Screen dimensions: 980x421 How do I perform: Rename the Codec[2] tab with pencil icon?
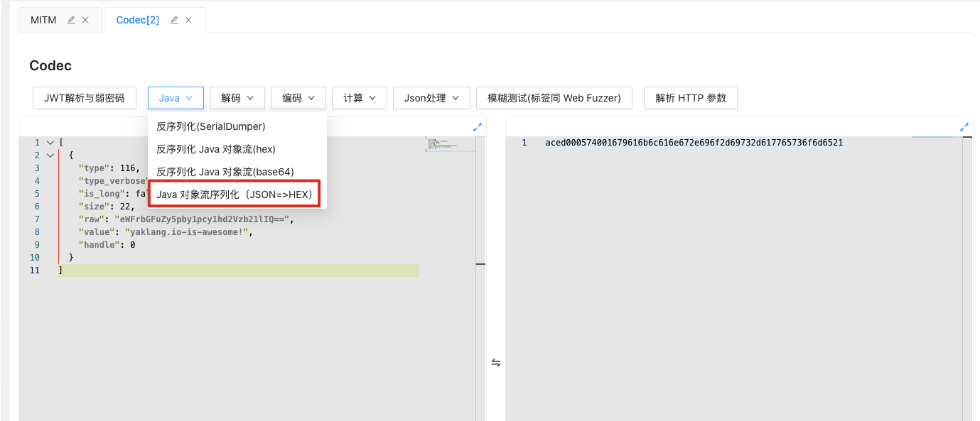pyautogui.click(x=174, y=20)
